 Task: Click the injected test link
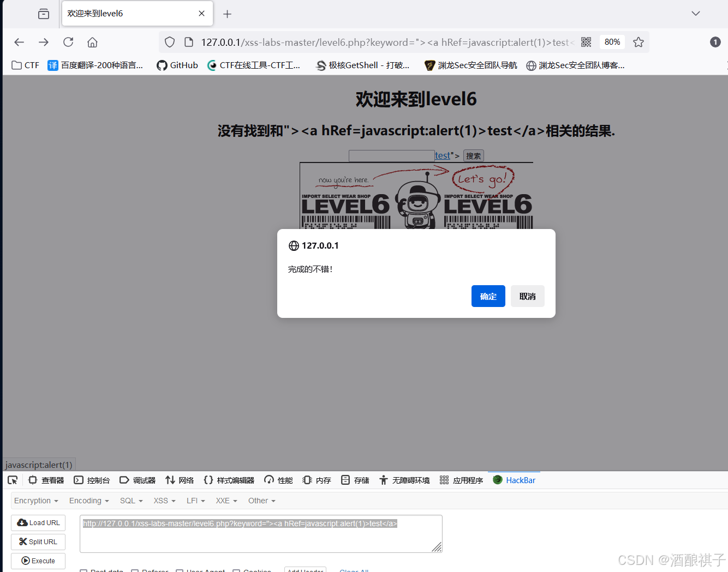(443, 156)
